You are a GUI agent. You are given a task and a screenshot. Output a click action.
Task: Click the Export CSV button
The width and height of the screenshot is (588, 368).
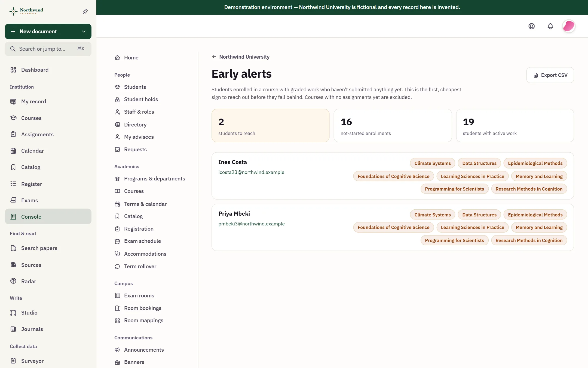(550, 75)
